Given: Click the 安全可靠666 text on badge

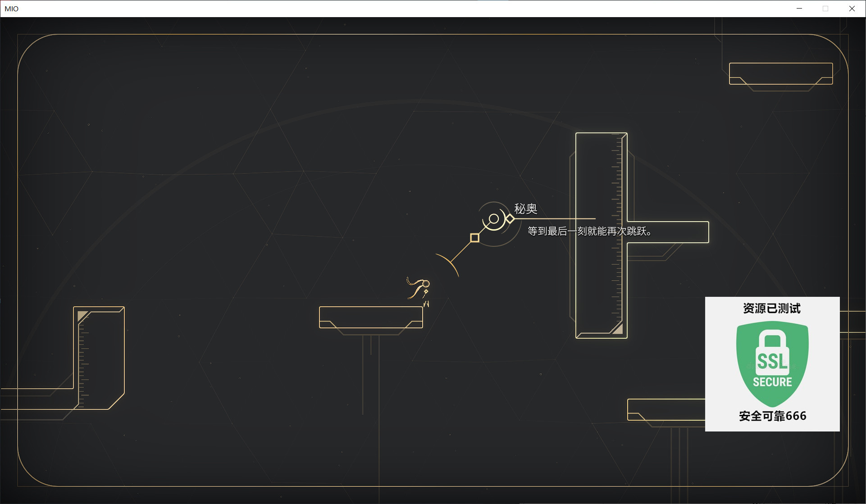Looking at the screenshot, I should 772,416.
